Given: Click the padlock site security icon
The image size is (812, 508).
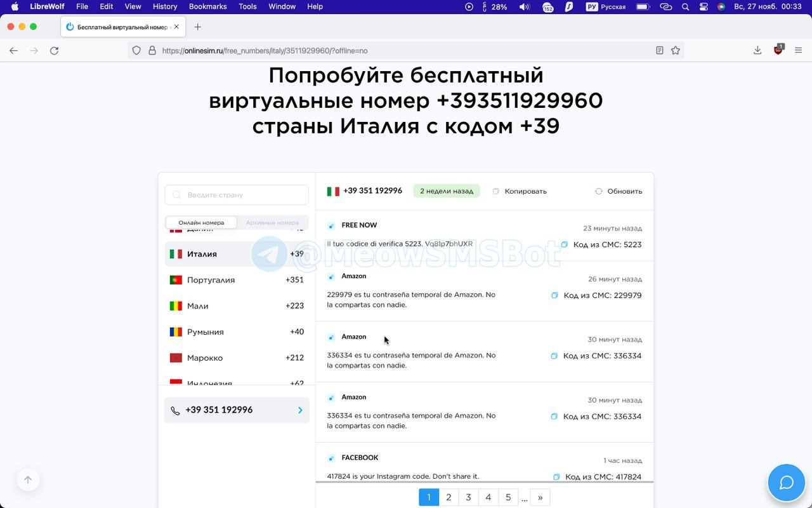Looking at the screenshot, I should tap(152, 51).
